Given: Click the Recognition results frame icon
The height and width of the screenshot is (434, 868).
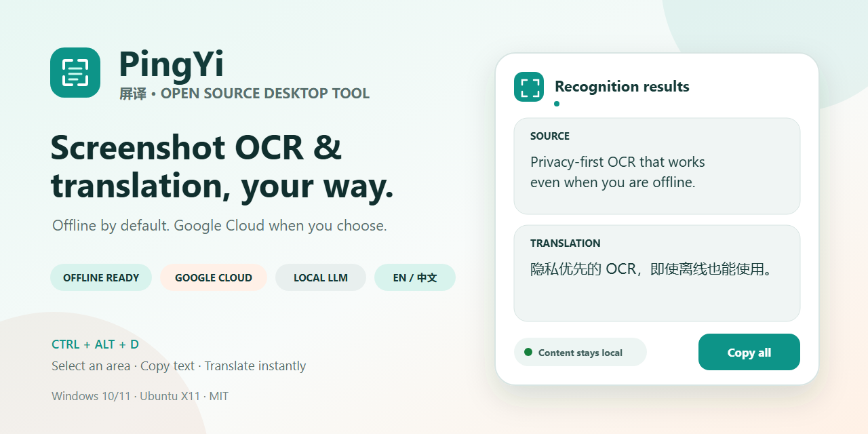Looking at the screenshot, I should (x=529, y=87).
